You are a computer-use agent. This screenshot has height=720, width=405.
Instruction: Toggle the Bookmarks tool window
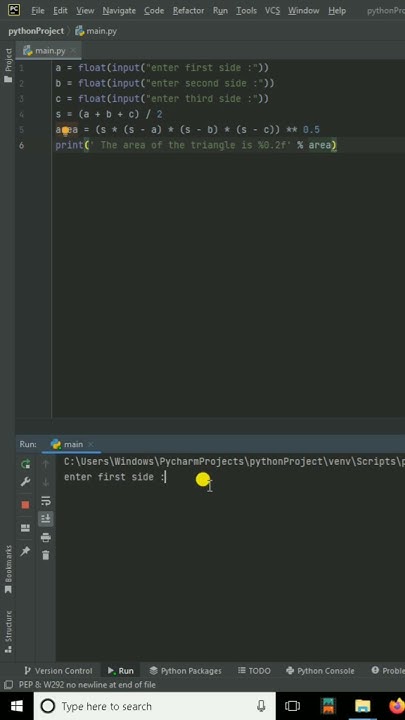[x=8, y=569]
